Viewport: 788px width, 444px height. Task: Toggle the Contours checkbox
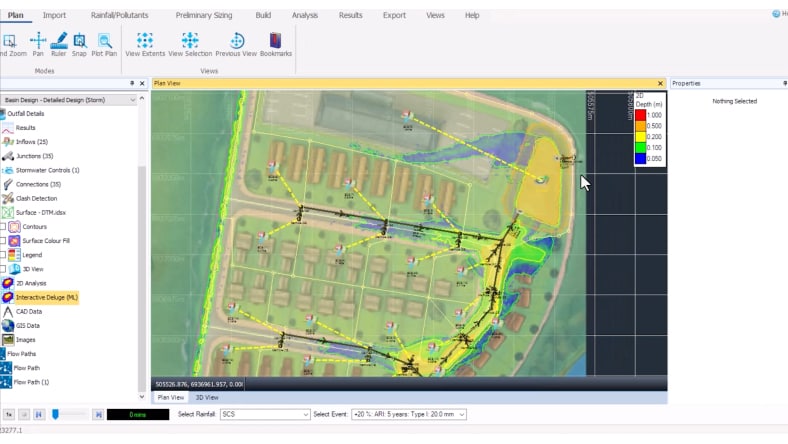tap(3, 227)
